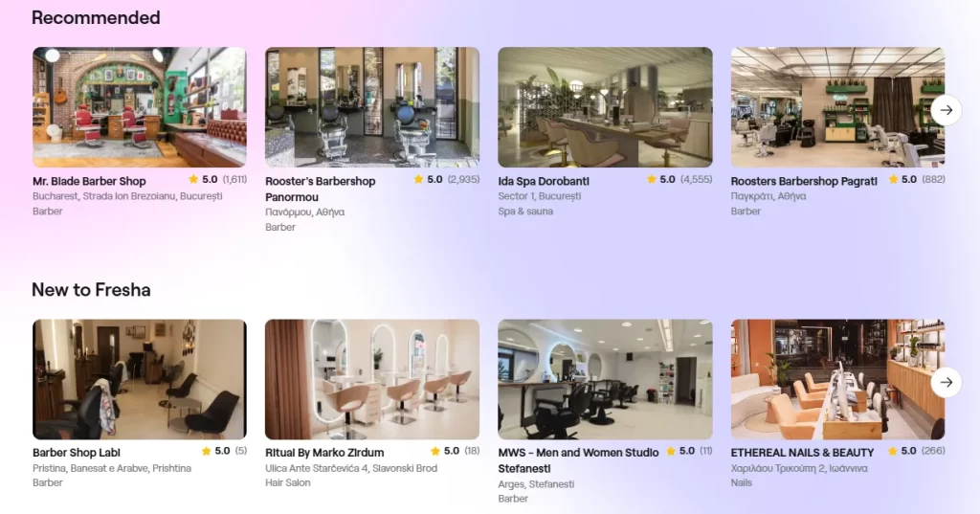
Task: Open MWS Men and Women Studio photo
Action: pyautogui.click(x=605, y=380)
